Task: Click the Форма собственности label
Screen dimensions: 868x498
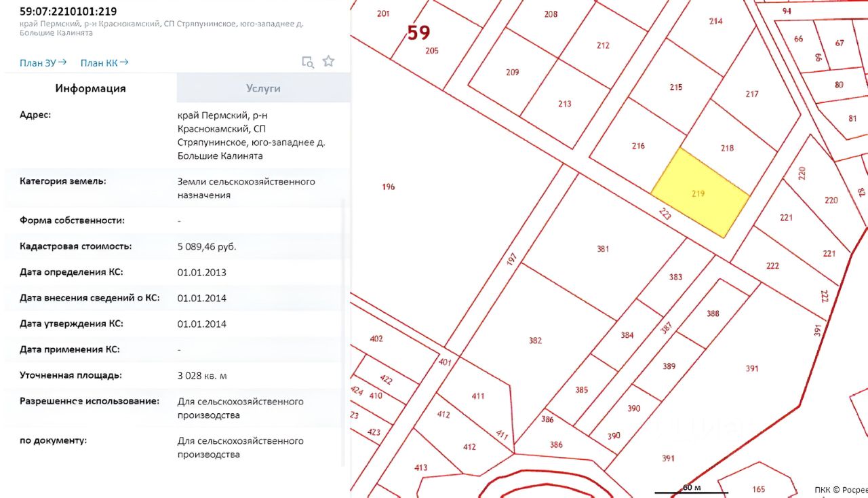Action: click(x=72, y=221)
